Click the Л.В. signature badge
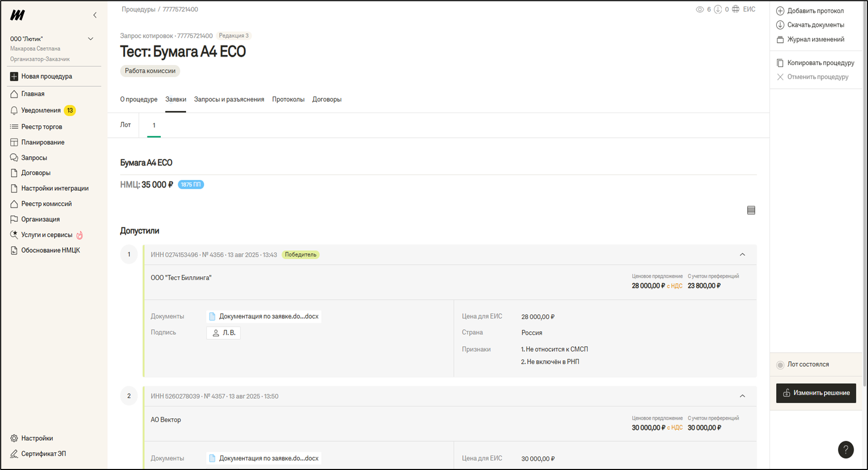 coord(224,333)
